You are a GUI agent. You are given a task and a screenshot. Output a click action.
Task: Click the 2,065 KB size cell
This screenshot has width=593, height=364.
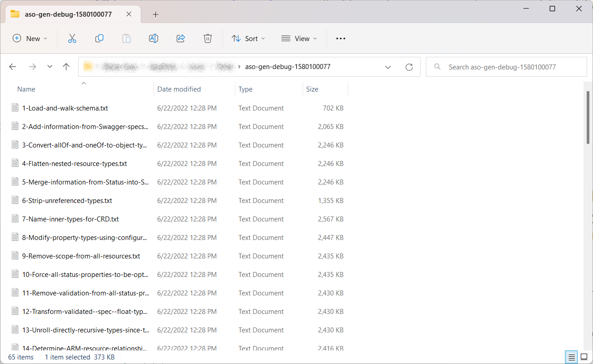(x=331, y=127)
